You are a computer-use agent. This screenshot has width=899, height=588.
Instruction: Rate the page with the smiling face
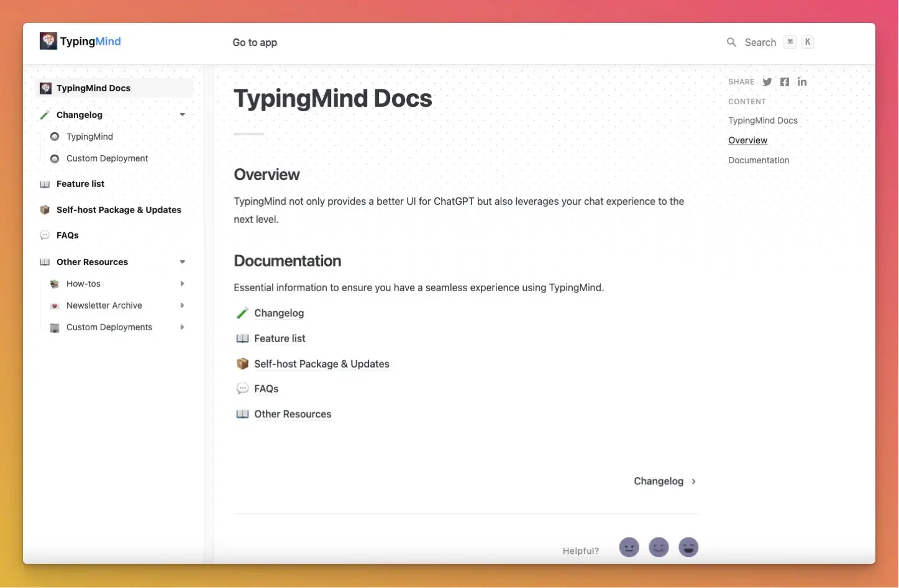659,547
